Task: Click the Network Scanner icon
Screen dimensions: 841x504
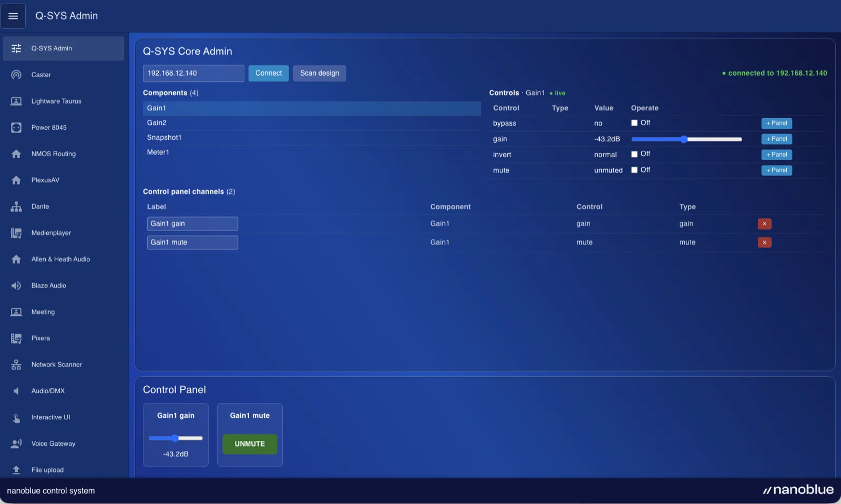Action: tap(16, 364)
